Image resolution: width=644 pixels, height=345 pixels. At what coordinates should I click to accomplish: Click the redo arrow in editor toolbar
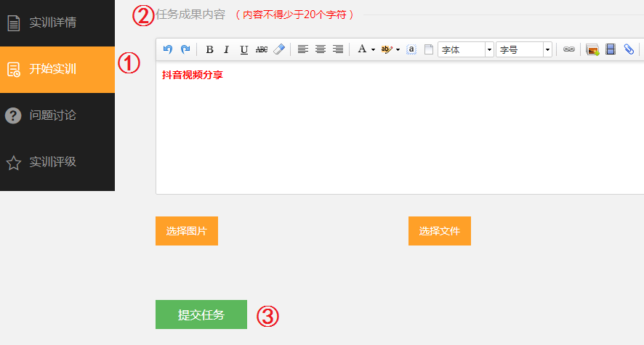(x=185, y=49)
